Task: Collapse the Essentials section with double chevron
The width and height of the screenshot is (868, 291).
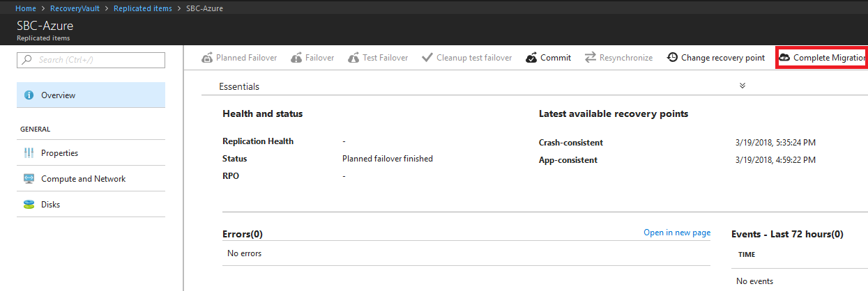Action: (x=743, y=86)
